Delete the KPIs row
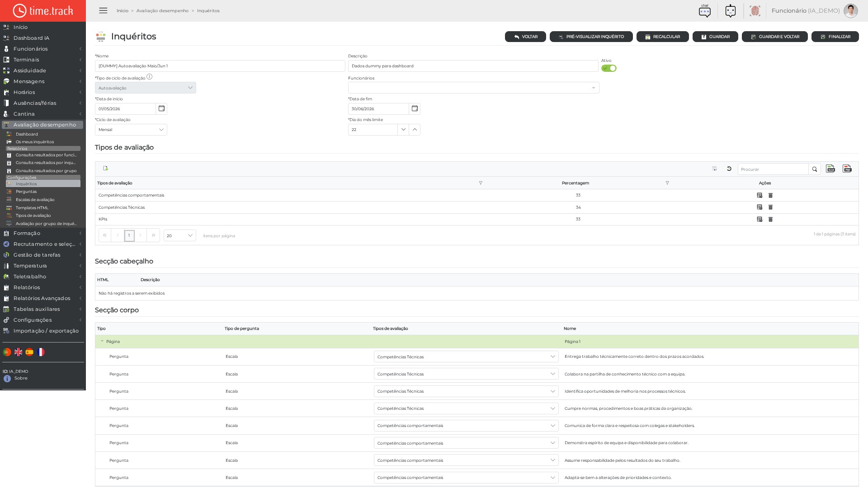Screen dimensions: 868x488 tap(771, 219)
